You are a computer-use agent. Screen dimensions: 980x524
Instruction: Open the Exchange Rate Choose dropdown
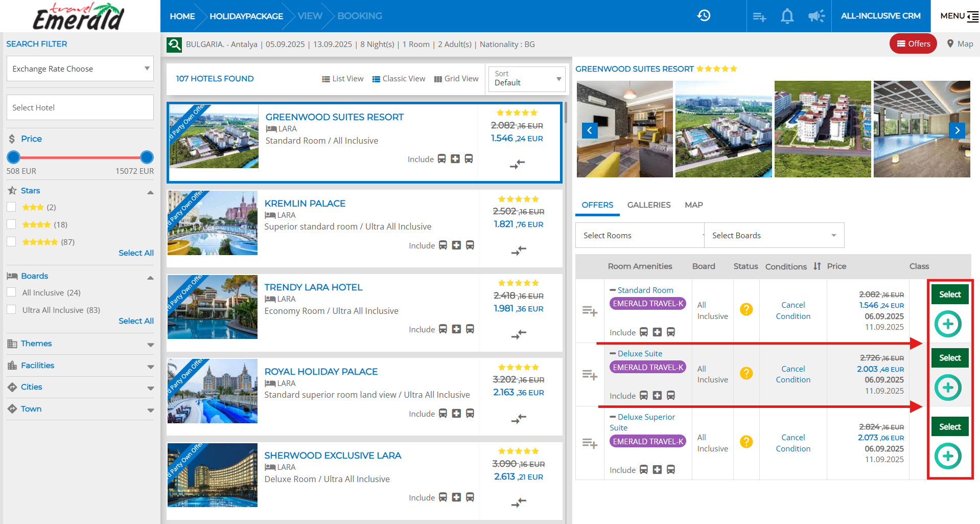click(x=80, y=69)
